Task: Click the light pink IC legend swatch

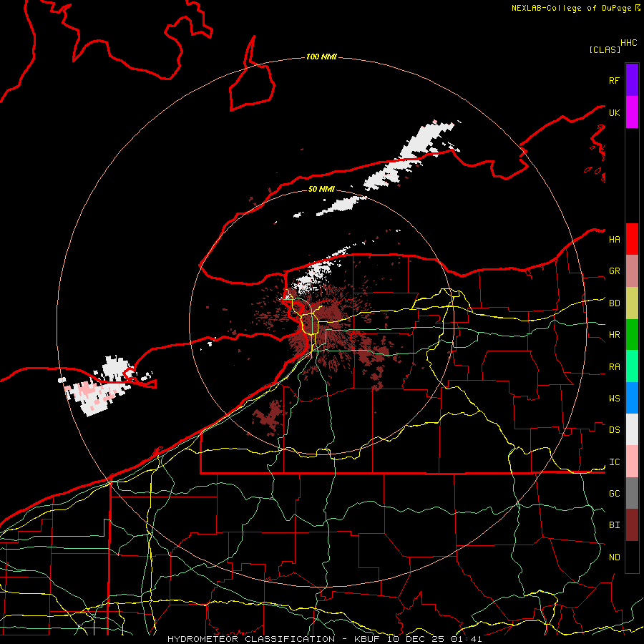Action: (x=632, y=462)
